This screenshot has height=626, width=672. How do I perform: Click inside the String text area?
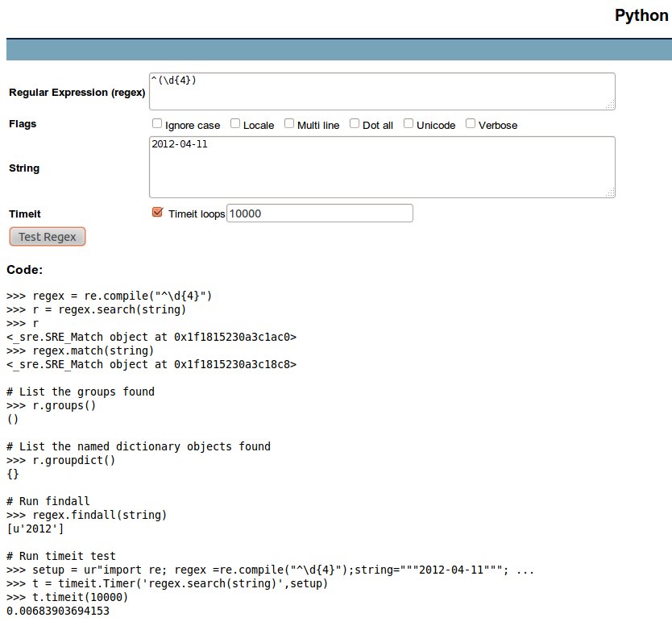click(x=382, y=167)
